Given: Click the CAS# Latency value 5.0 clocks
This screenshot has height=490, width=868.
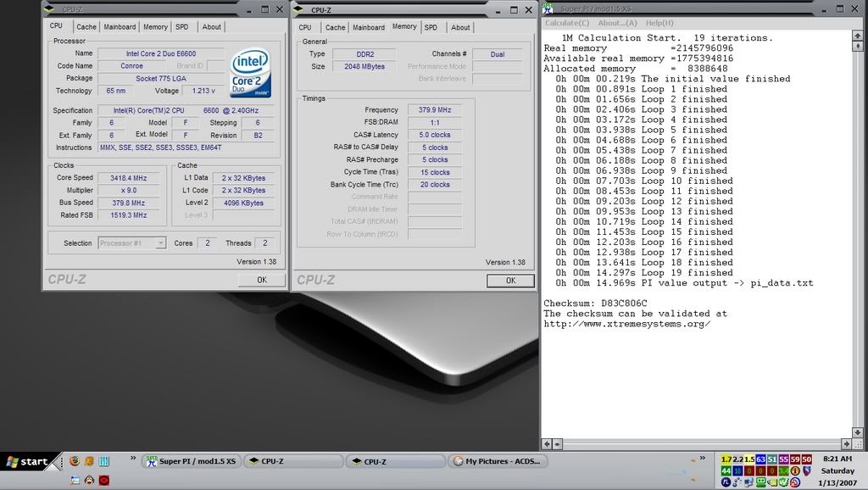Looking at the screenshot, I should [x=435, y=135].
